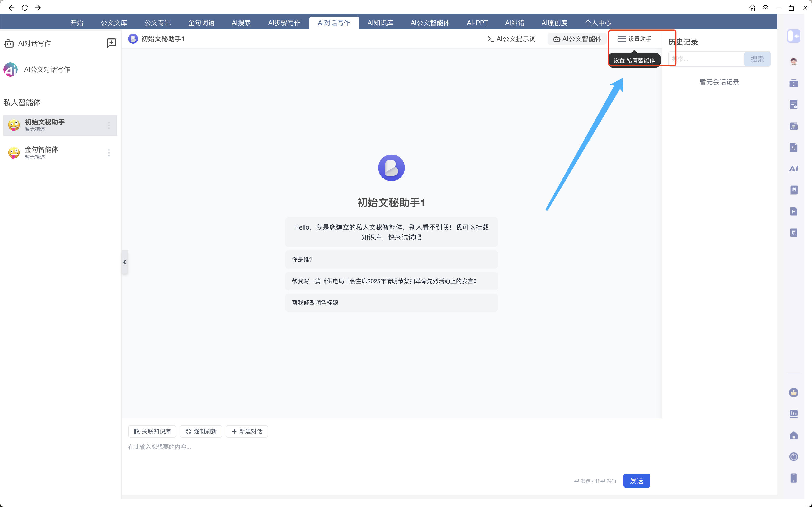Click the refresh icon in title bar

coord(24,7)
